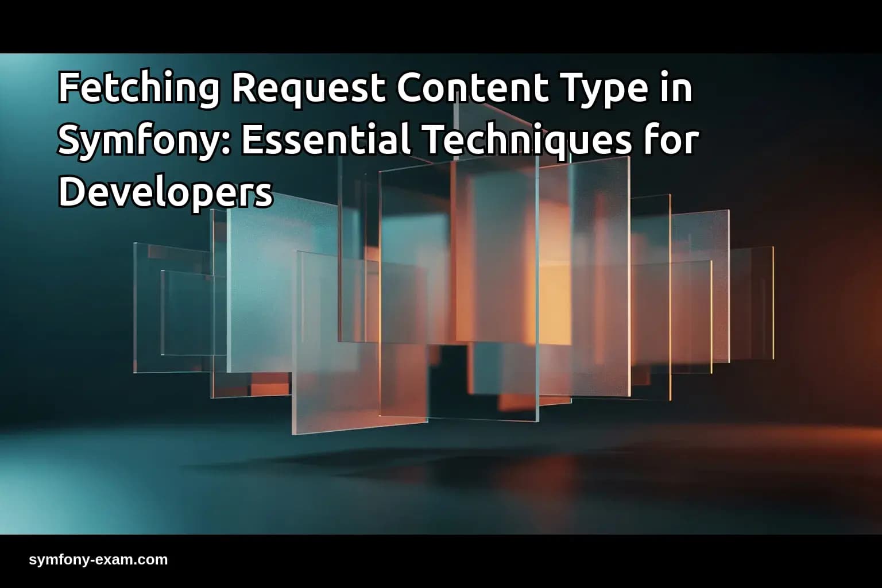Click the symfony-exam.com site link
Viewport: 882px width, 588px height.
99,559
